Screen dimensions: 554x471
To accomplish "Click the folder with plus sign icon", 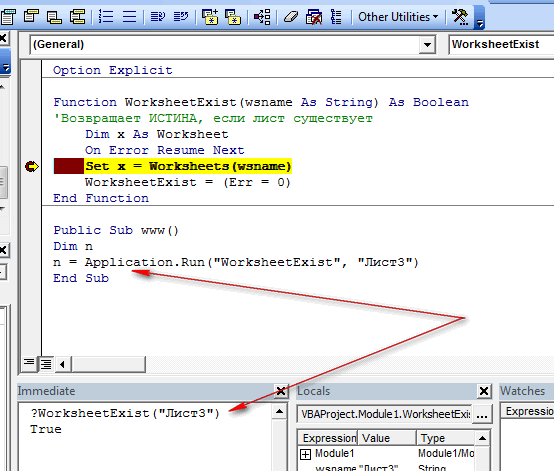I will pyautogui.click(x=210, y=17).
